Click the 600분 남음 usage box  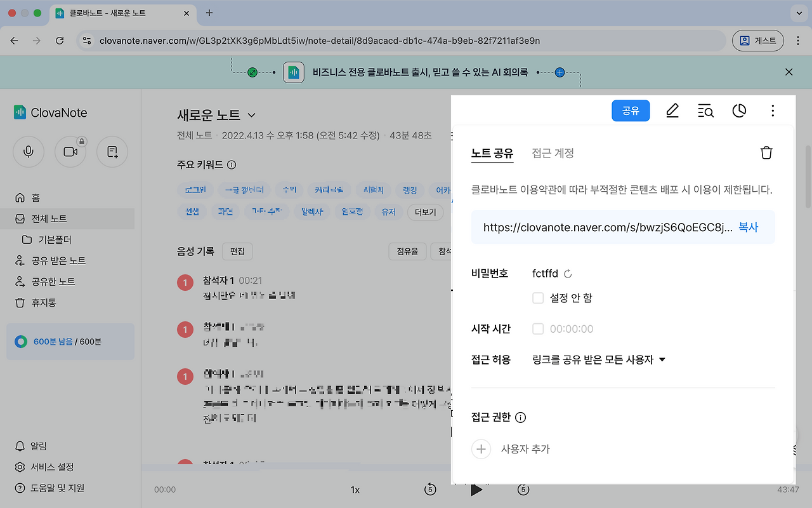[x=70, y=342]
